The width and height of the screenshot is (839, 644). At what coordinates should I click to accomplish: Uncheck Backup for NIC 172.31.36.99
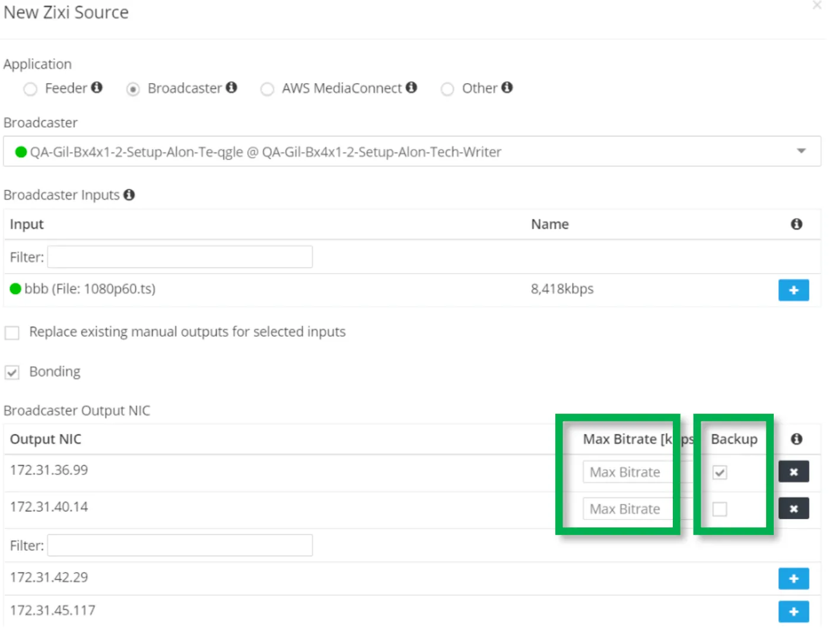[720, 473]
